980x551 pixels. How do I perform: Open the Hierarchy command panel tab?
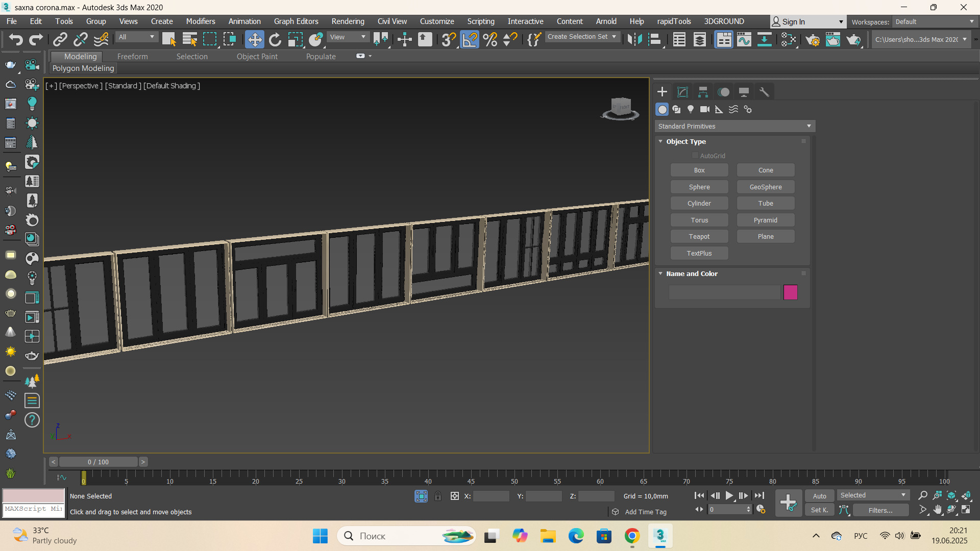click(703, 92)
